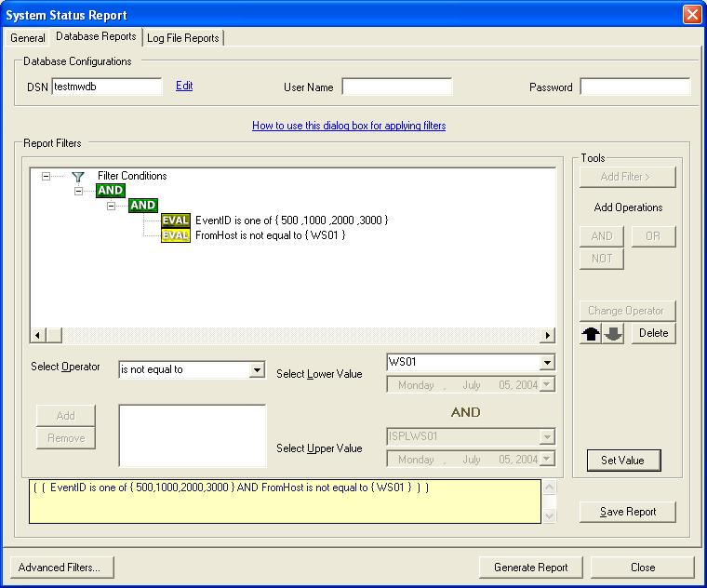Open the Select Operator dropdown
This screenshot has height=588, width=707.
[258, 370]
